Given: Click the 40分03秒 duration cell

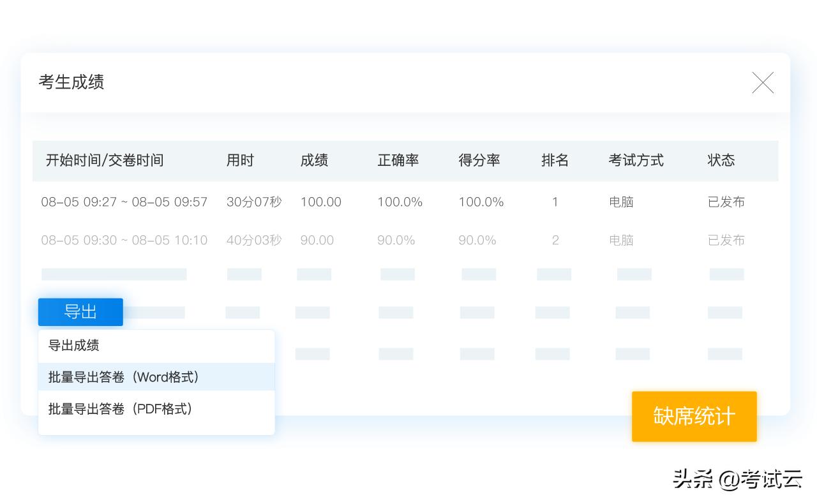Looking at the screenshot, I should [x=253, y=241].
